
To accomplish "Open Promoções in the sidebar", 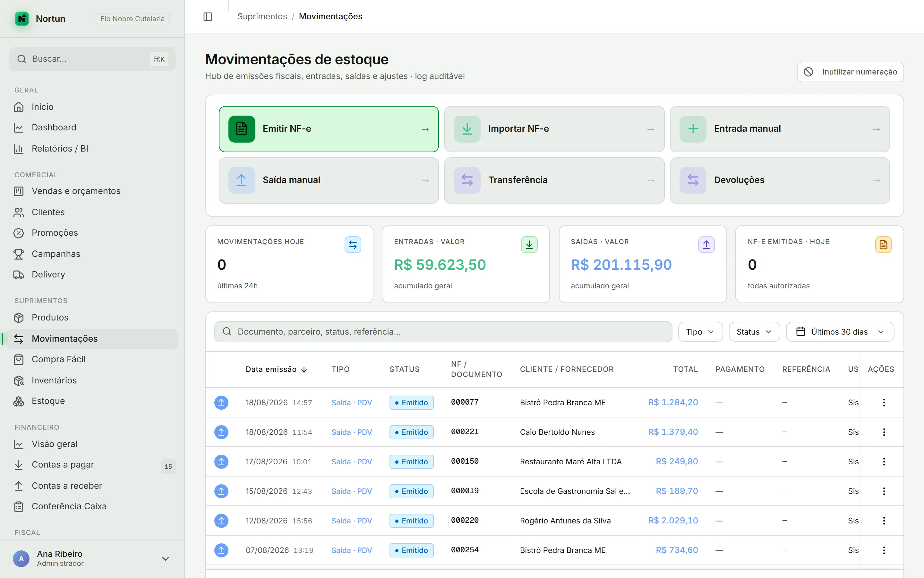I will coord(92,232).
